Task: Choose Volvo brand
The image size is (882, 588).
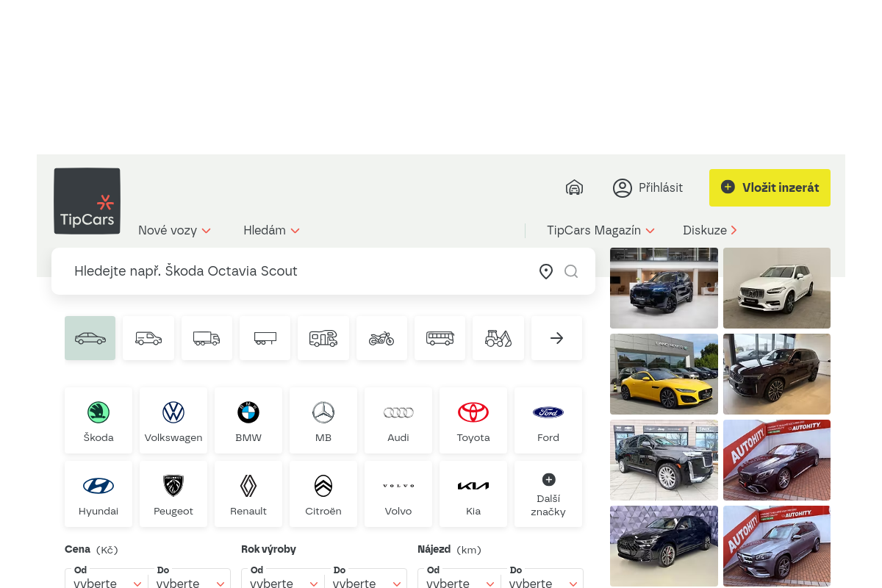Action: (398, 494)
